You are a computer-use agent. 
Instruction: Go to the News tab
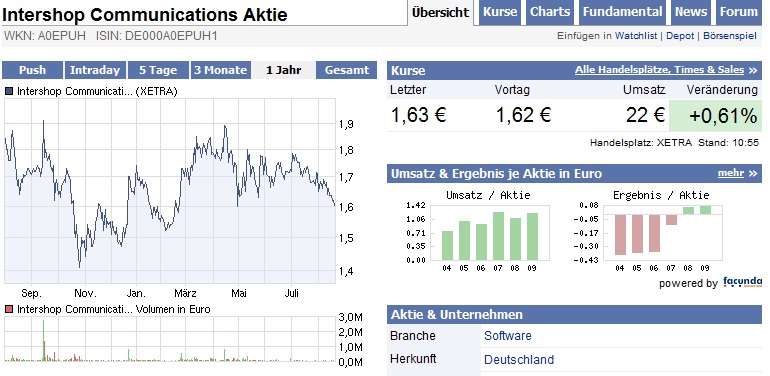(x=691, y=12)
